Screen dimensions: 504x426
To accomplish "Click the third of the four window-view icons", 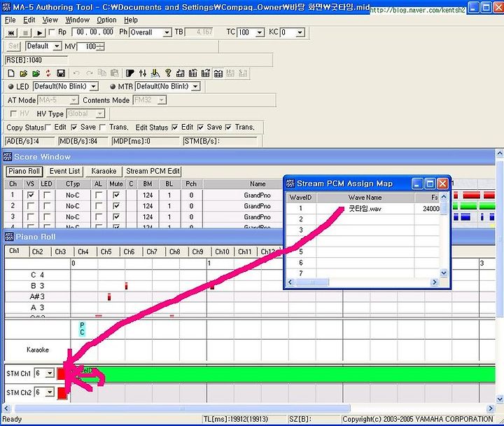I will tap(205, 74).
